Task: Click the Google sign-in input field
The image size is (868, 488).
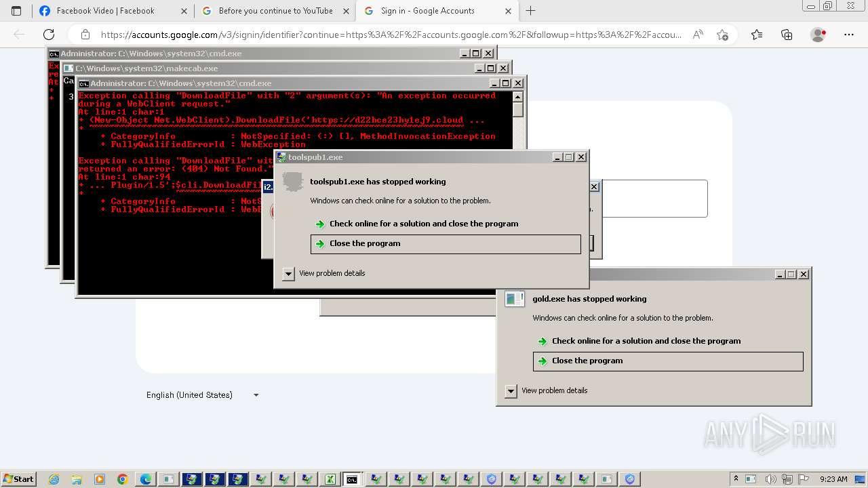Action: [x=655, y=199]
